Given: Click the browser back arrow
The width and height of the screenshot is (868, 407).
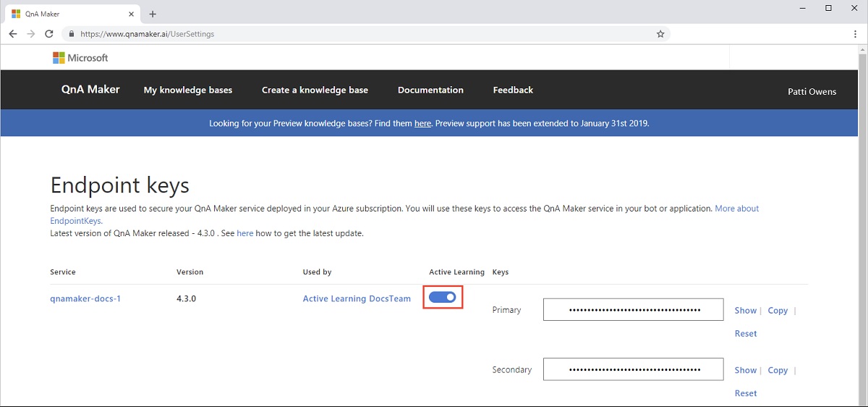Looking at the screenshot, I should click(x=13, y=34).
